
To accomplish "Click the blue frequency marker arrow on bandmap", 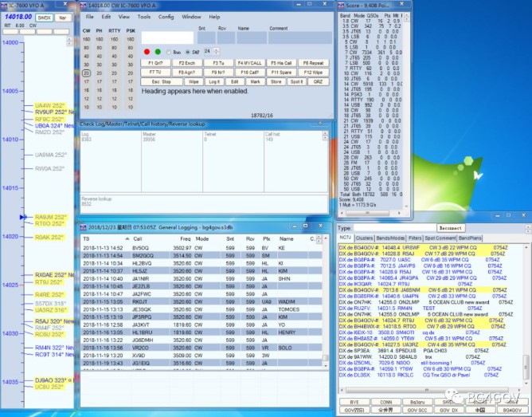I will (23, 217).
